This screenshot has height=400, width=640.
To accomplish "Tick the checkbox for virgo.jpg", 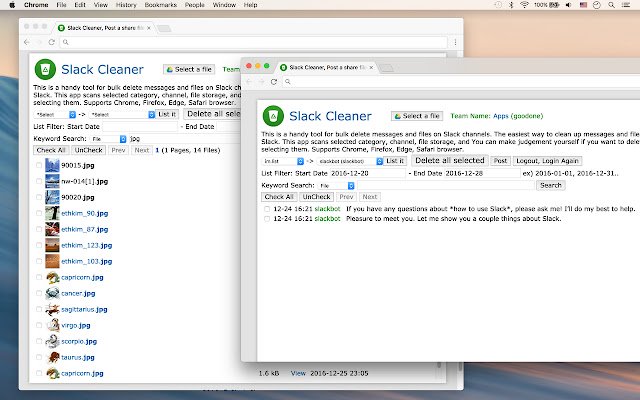I will pyautogui.click(x=39, y=325).
